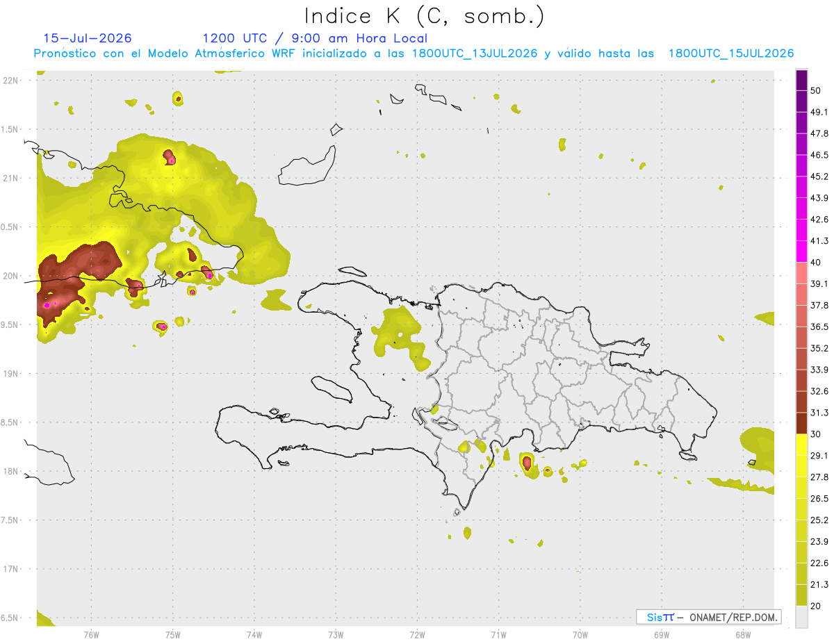The height and width of the screenshot is (644, 834).
Task: Click the latitude label '21N'
Action: click(x=10, y=178)
